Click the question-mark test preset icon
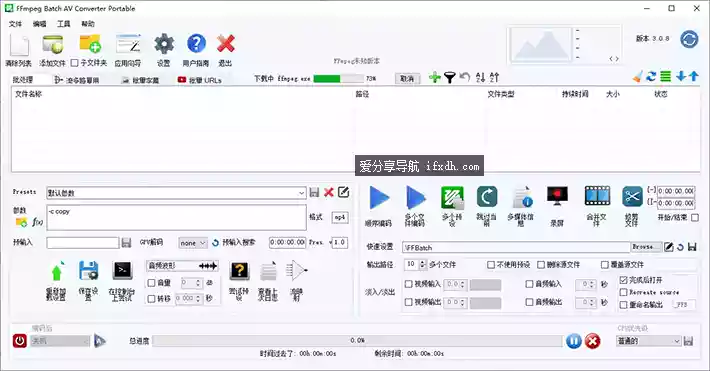 tap(240, 271)
